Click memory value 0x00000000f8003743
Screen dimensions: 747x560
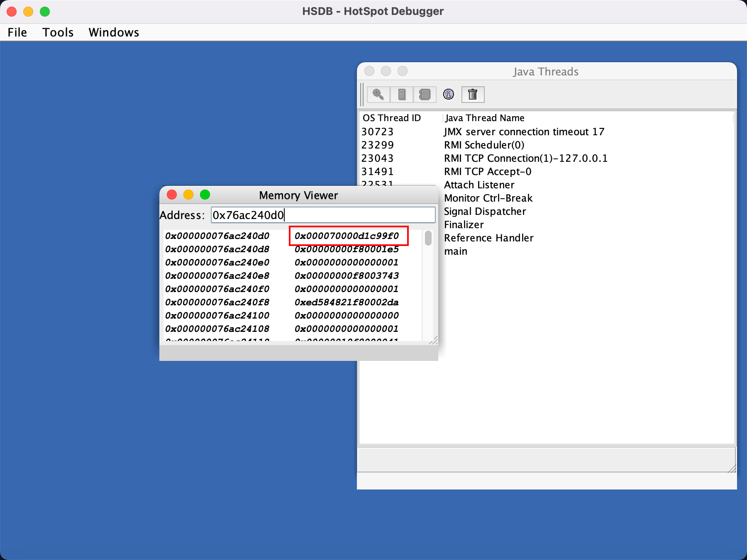click(347, 275)
